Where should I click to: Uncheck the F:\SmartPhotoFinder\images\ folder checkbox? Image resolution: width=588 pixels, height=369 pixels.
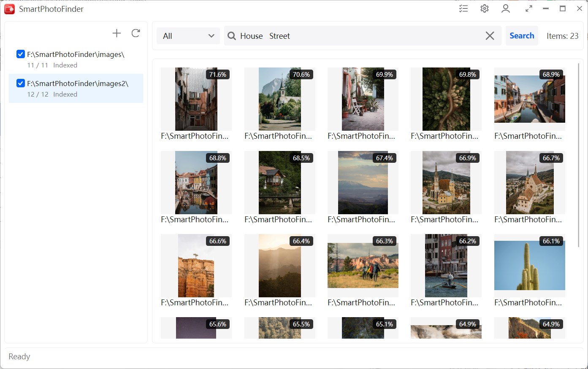click(x=20, y=54)
